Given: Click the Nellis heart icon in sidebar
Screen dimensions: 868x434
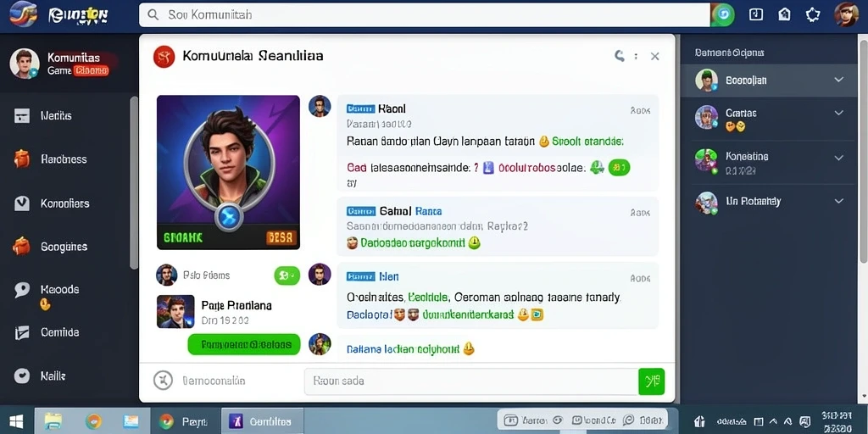Looking at the screenshot, I should [x=21, y=376].
